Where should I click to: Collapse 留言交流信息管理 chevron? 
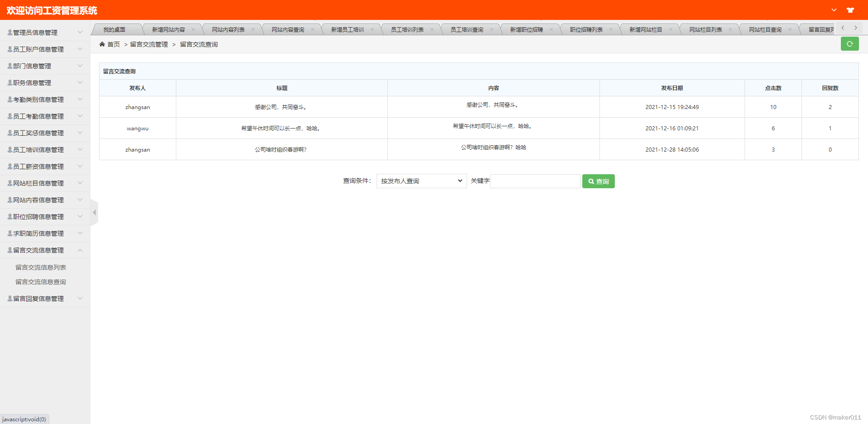pos(80,250)
